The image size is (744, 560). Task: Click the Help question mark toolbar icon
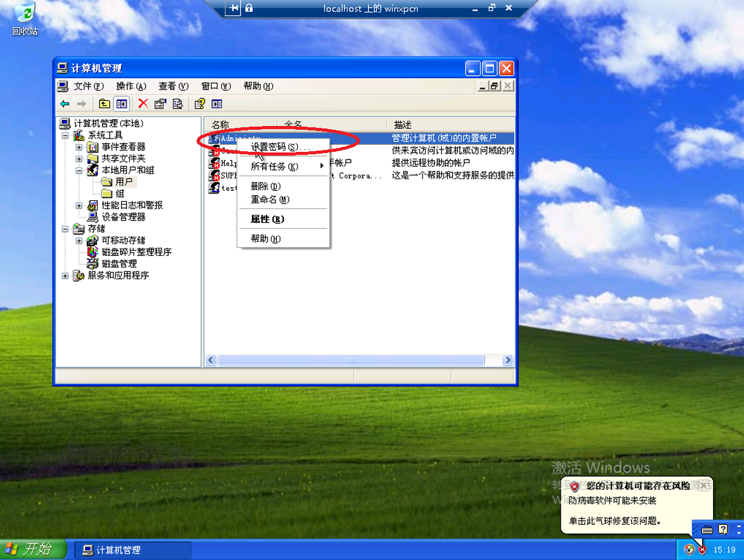[200, 104]
